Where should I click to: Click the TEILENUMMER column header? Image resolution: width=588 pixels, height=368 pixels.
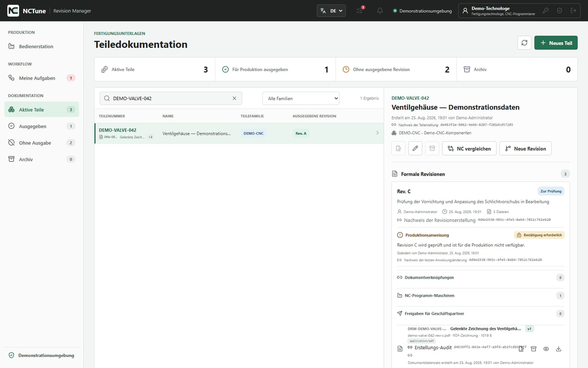pos(112,116)
